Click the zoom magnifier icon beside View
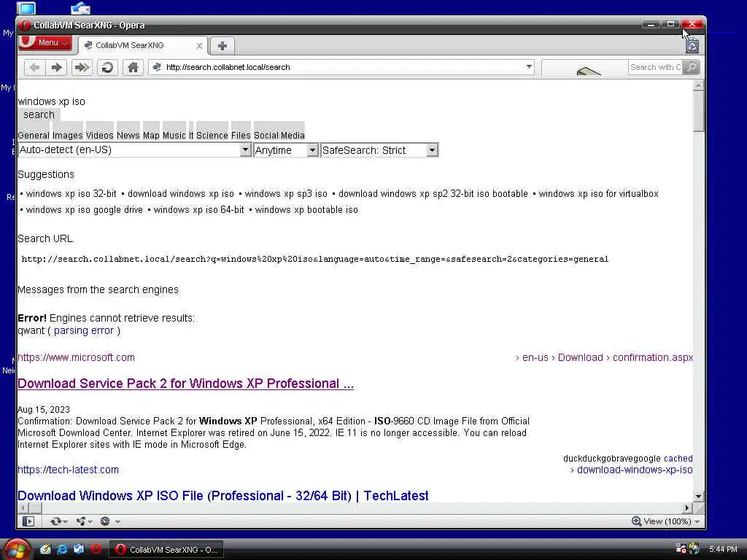747x560 pixels. [636, 521]
